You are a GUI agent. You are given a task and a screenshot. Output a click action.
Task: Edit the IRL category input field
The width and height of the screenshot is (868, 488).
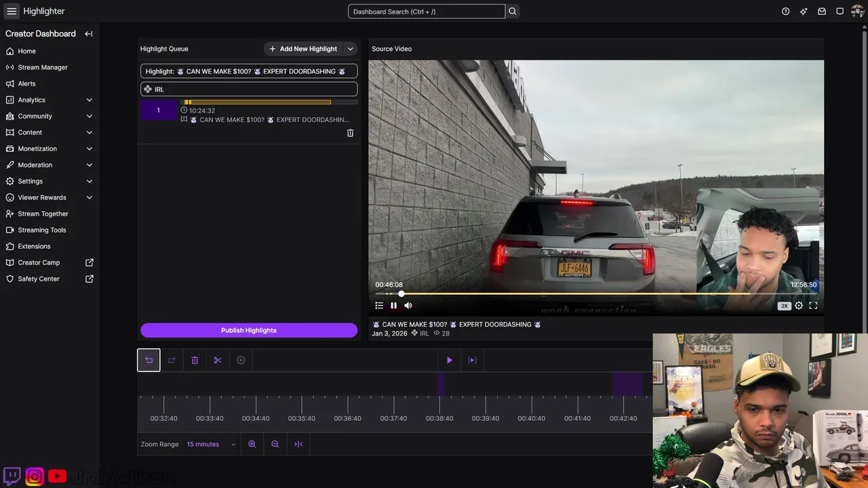(x=249, y=89)
